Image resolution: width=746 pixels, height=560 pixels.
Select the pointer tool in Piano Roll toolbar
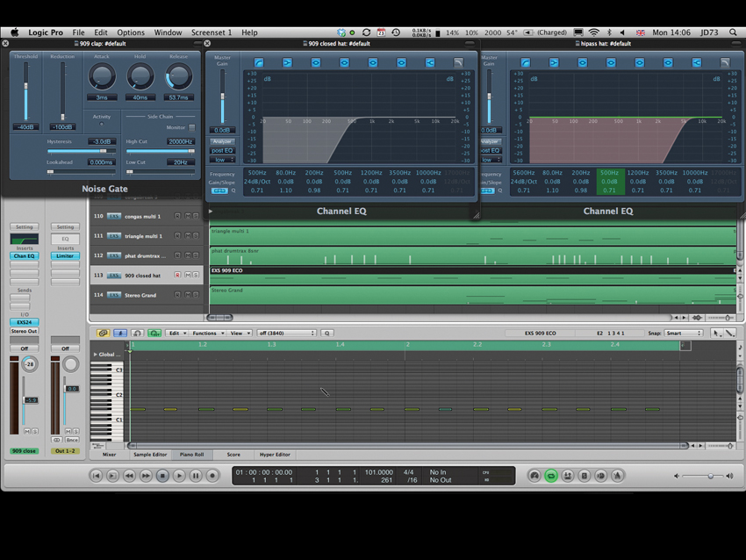(716, 334)
